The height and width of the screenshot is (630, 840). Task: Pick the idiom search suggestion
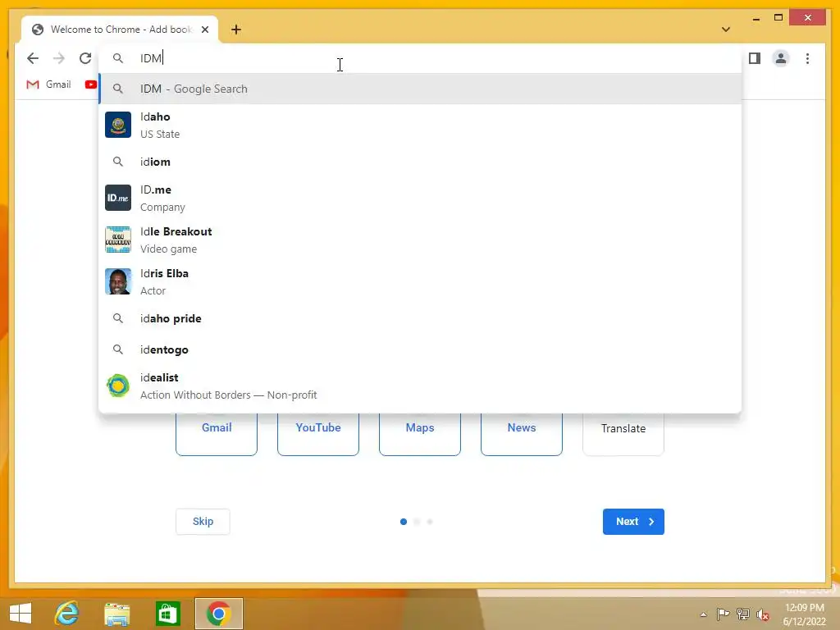[x=421, y=162]
